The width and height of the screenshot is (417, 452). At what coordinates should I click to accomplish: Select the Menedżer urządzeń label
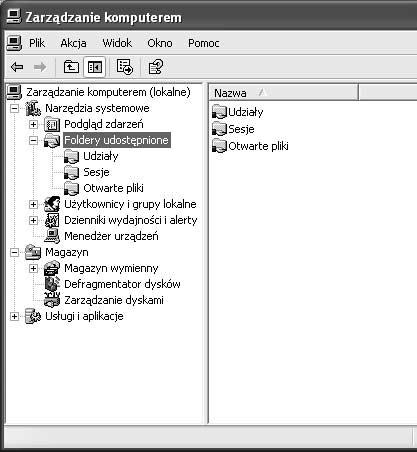tap(111, 236)
